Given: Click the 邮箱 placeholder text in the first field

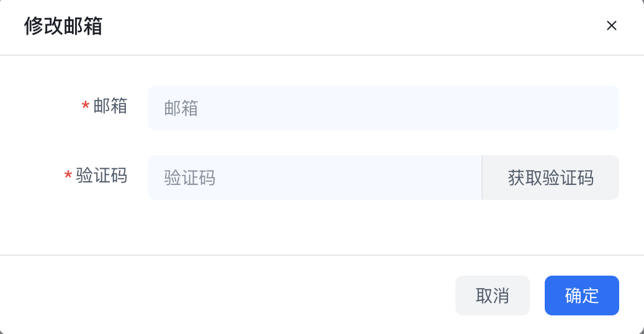Looking at the screenshot, I should click(181, 109).
